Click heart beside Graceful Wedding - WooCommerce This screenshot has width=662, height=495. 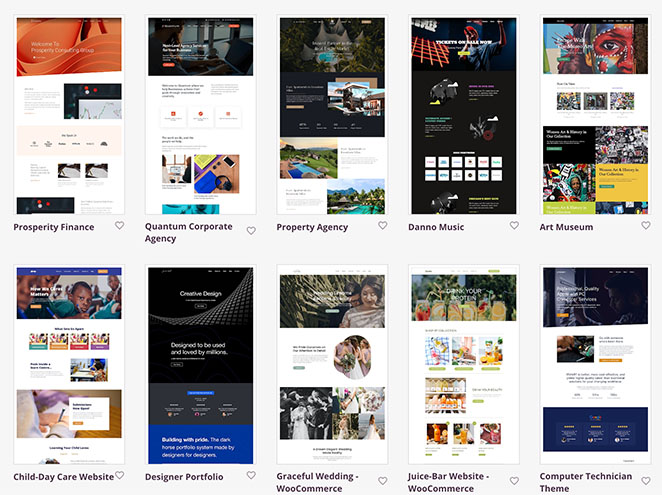click(x=382, y=481)
